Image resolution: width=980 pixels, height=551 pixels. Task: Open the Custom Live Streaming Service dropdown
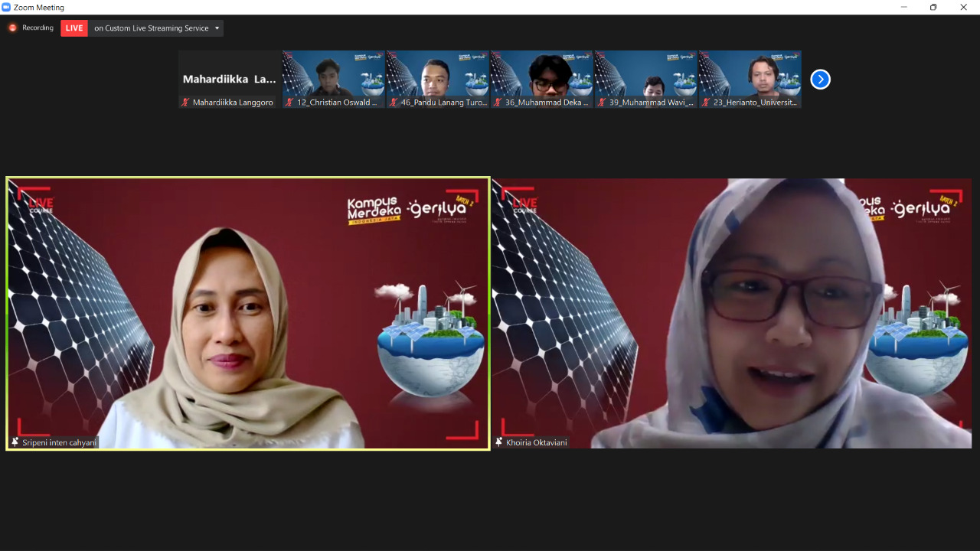click(217, 28)
